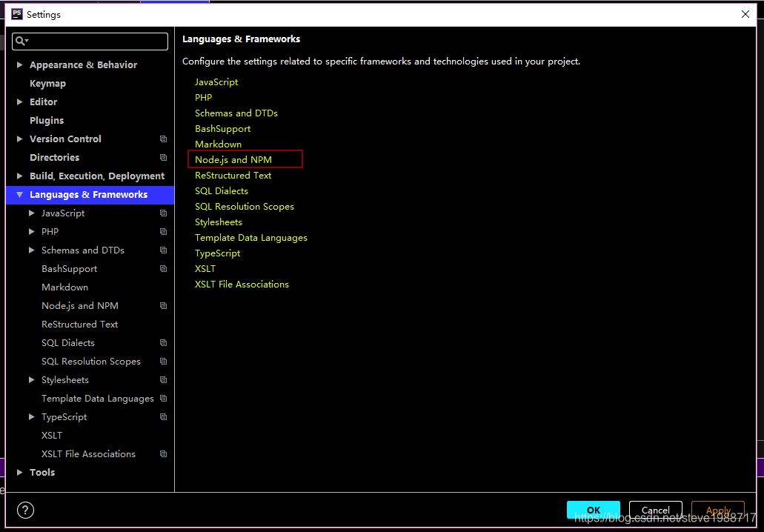Screen dimensions: 764x532
Task: Select Markdown in left settings tree
Action: point(64,287)
